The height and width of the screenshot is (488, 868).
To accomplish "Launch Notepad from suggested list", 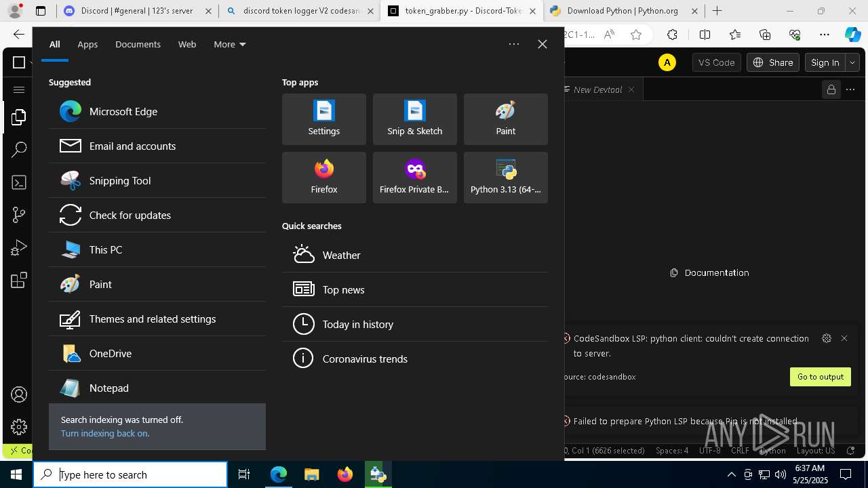I will pos(157,388).
